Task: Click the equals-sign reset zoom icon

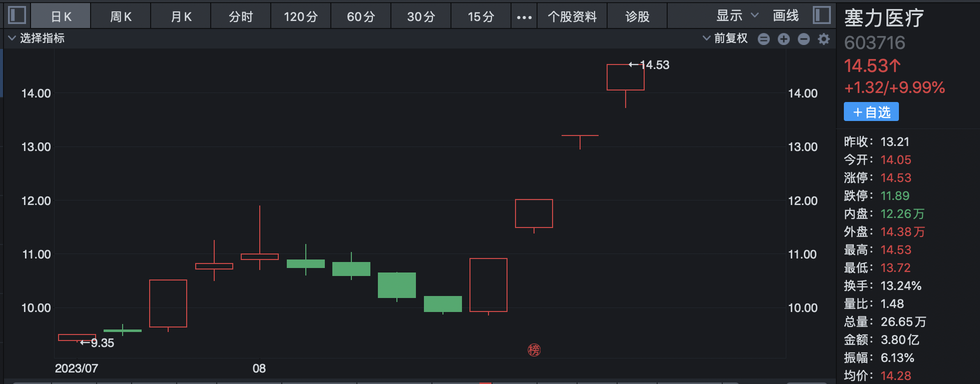Action: pyautogui.click(x=764, y=39)
